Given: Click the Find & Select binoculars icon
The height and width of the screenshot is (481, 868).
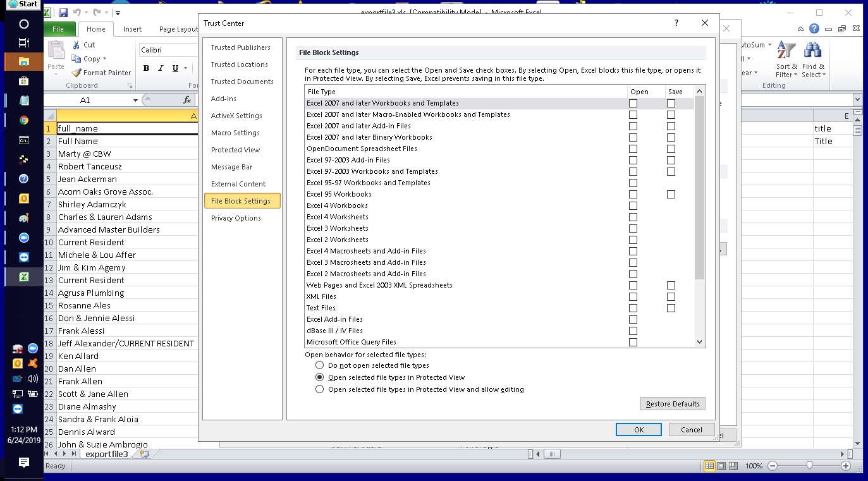Looking at the screenshot, I should 812,51.
